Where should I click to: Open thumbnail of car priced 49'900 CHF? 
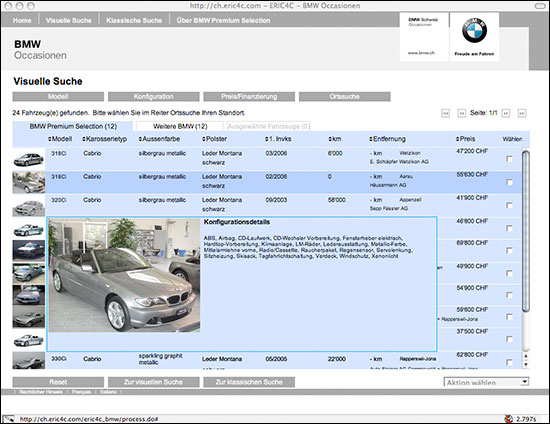pos(29,273)
